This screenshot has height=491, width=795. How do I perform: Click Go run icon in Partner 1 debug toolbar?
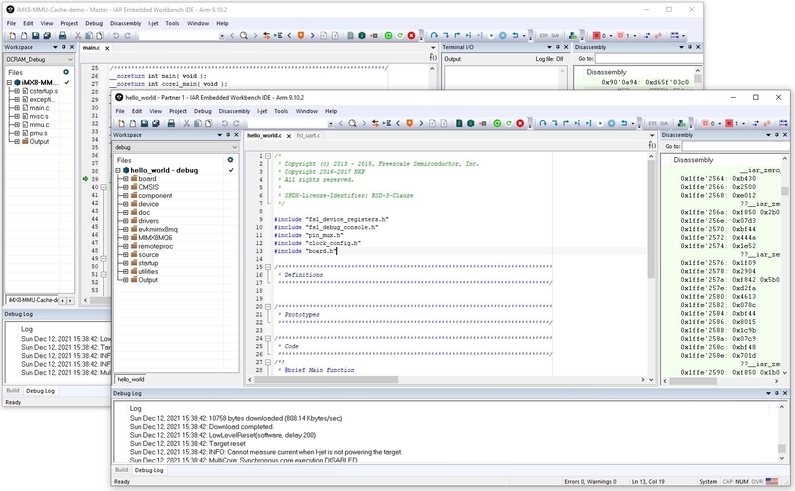tap(600, 123)
